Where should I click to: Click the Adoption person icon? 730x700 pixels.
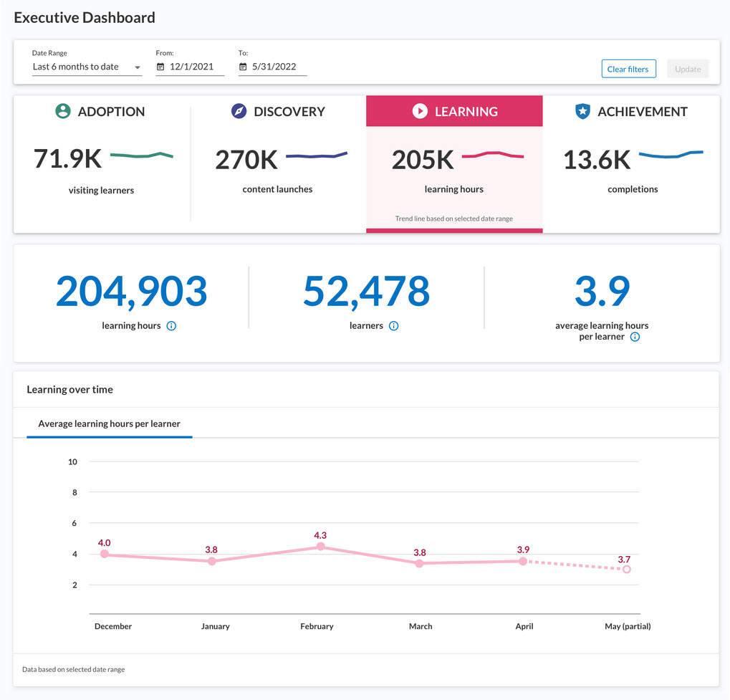63,111
